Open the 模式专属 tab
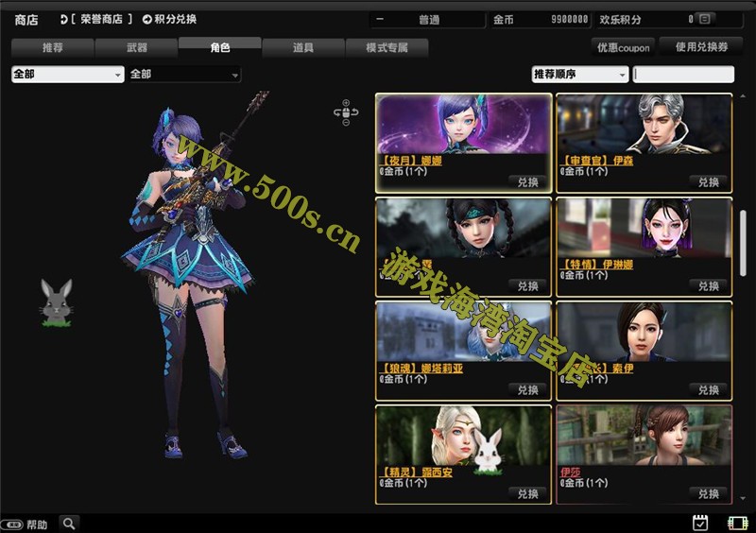 coord(386,47)
